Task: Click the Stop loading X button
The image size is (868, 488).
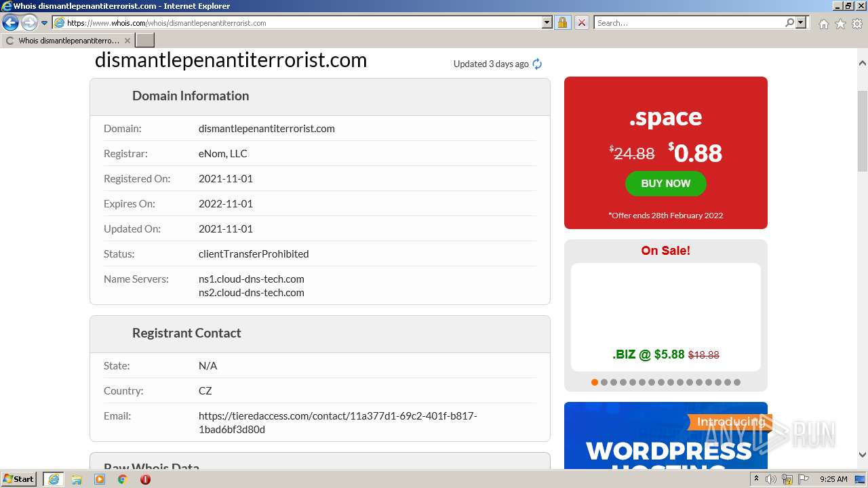Action: (x=582, y=22)
